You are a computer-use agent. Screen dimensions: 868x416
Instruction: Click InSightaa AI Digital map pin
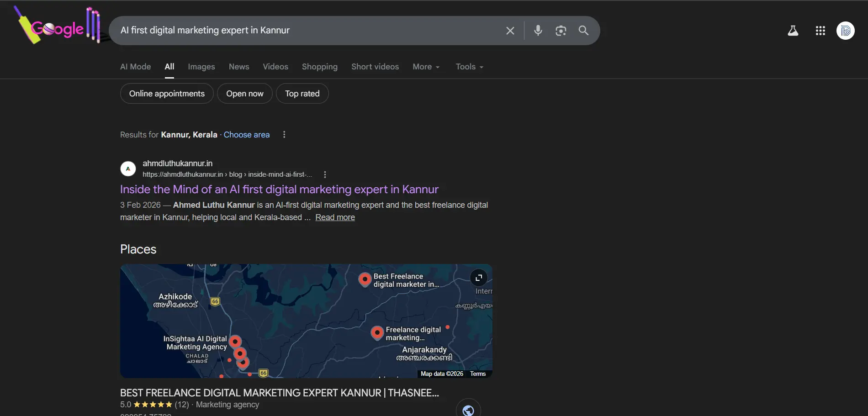[x=235, y=341]
